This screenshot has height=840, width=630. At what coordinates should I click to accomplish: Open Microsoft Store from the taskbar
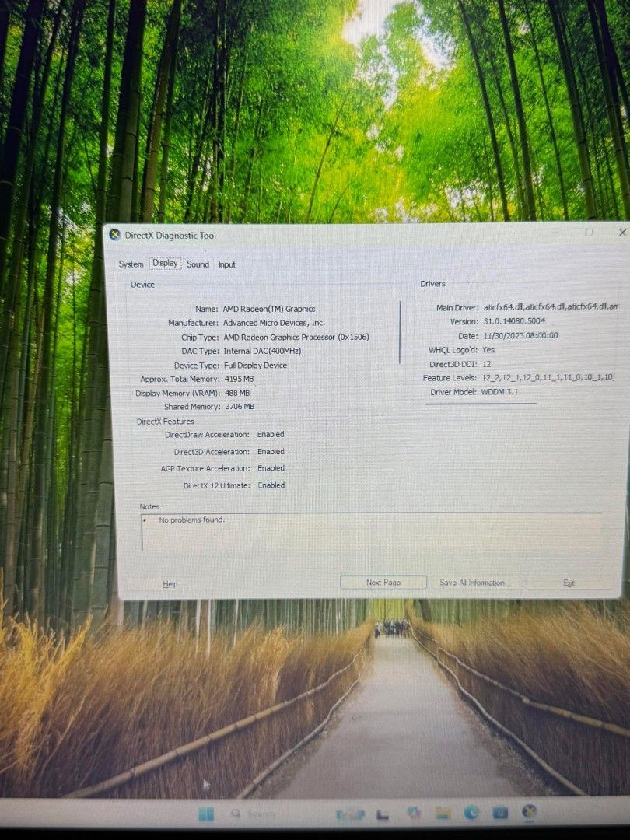pyautogui.click(x=500, y=813)
